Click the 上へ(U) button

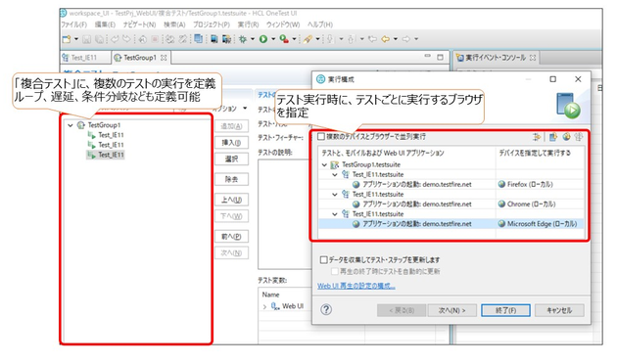[x=231, y=200]
